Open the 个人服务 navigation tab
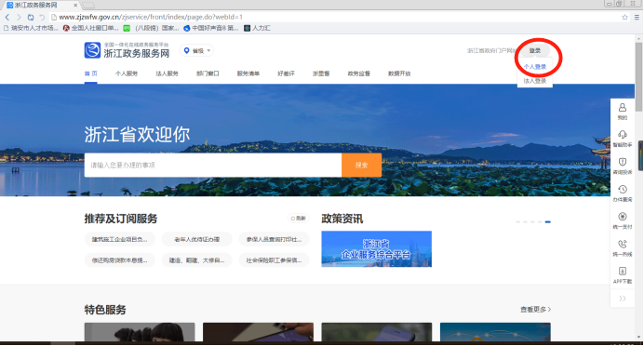 click(x=127, y=73)
